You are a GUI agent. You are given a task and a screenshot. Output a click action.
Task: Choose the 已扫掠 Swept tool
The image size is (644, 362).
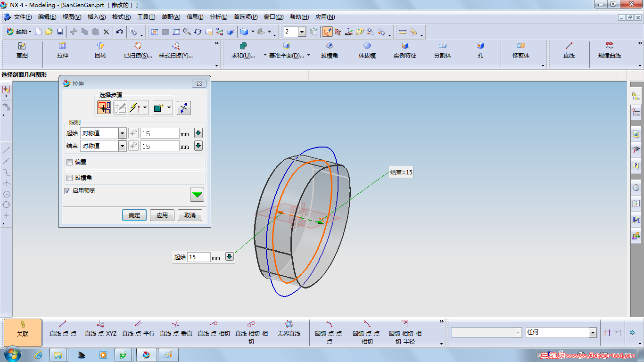[x=138, y=50]
